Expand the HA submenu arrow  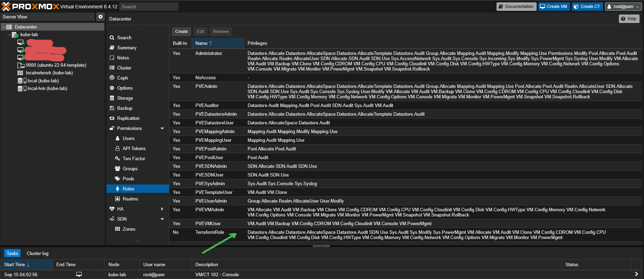tap(162, 209)
